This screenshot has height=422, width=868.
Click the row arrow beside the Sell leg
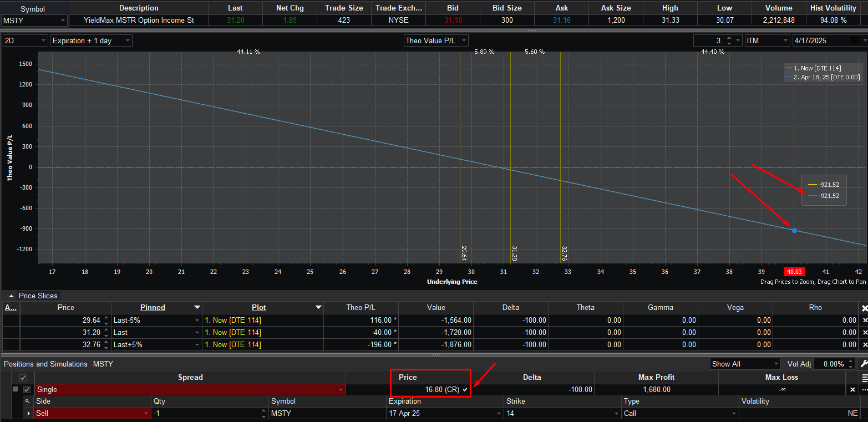(x=29, y=414)
